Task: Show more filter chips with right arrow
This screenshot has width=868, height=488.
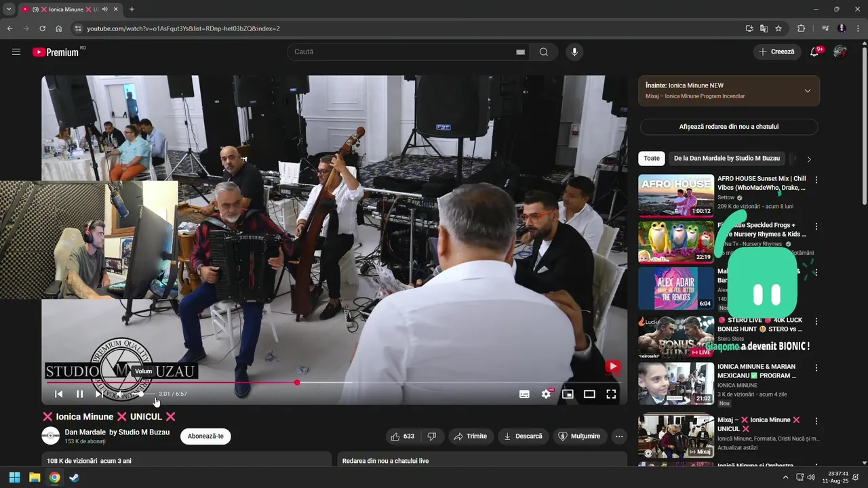Action: [808, 159]
